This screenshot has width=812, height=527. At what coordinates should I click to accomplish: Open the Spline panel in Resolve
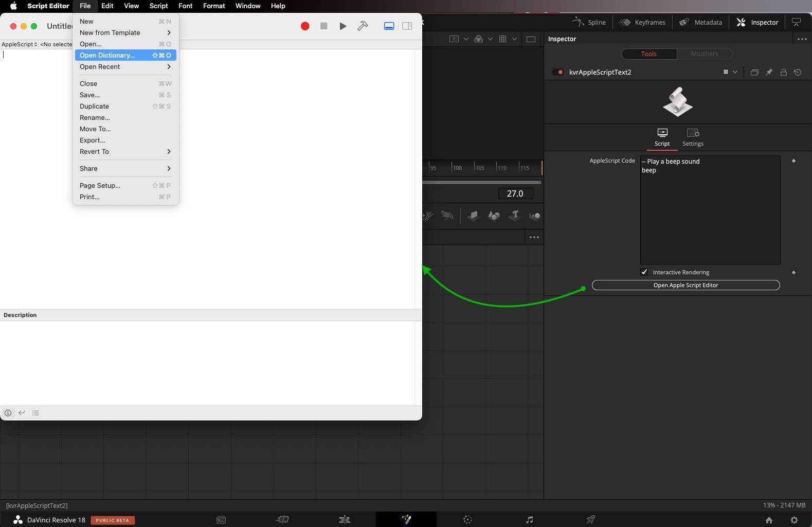(x=589, y=22)
